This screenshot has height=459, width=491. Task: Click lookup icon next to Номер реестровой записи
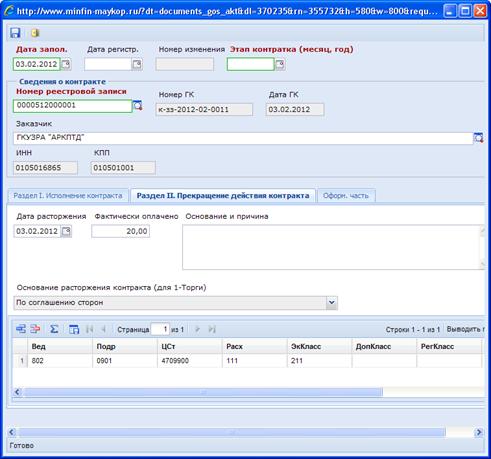138,106
